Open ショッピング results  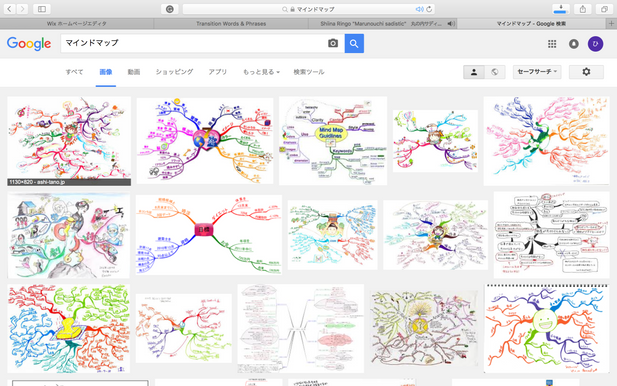(x=174, y=72)
